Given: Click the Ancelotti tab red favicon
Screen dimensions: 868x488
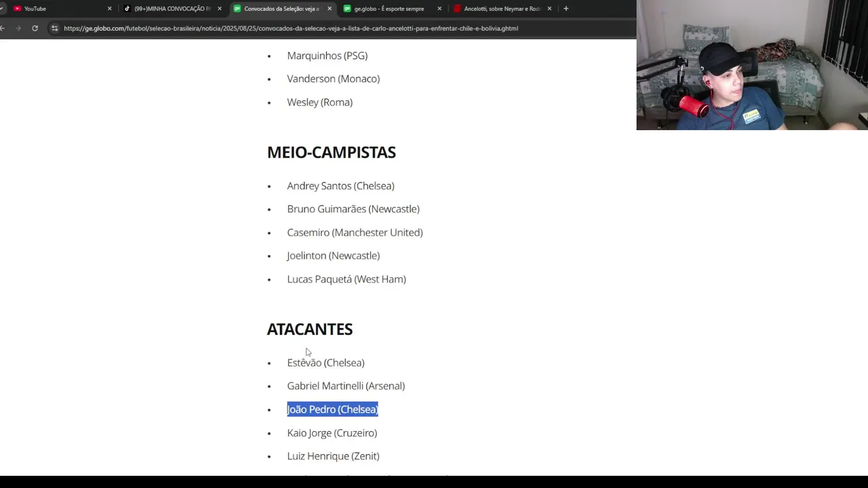Looking at the screenshot, I should tap(457, 9).
